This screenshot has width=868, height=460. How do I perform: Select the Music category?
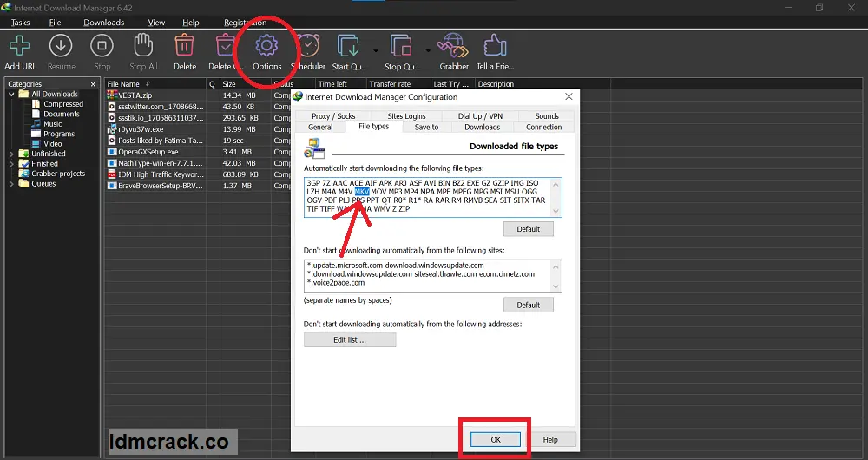coord(53,124)
